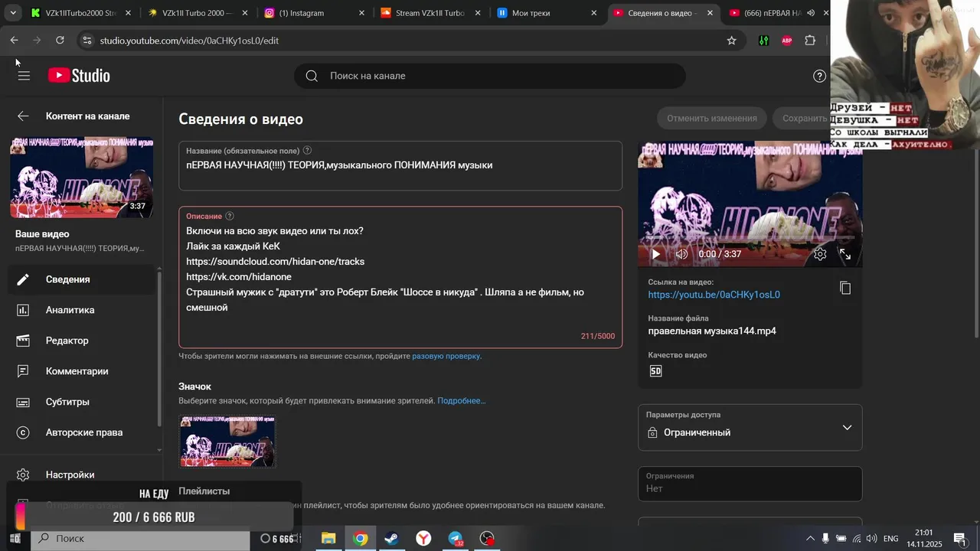Open the help question mark icon
Viewport: 980px width, 551px height.
click(x=819, y=76)
